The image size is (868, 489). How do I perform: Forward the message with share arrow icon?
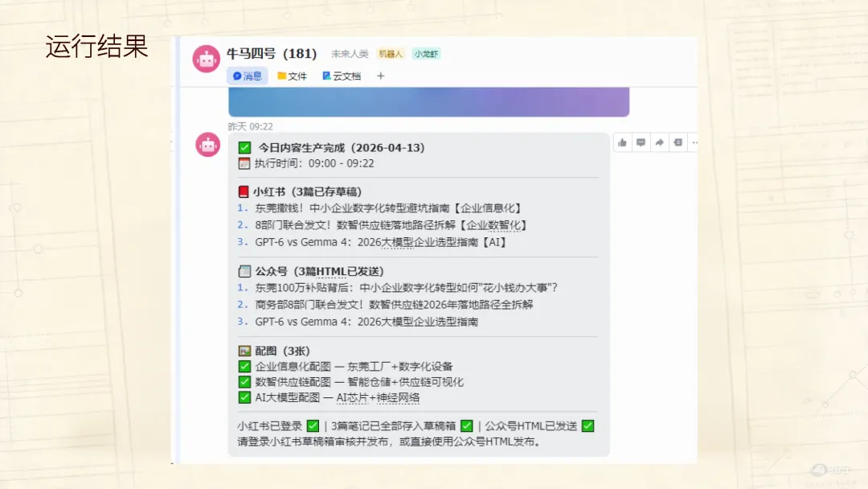click(659, 143)
